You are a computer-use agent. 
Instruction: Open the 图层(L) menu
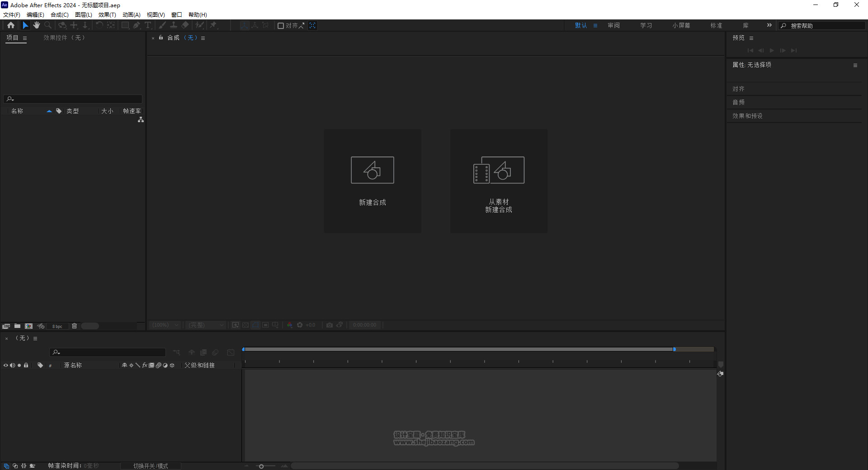point(83,14)
